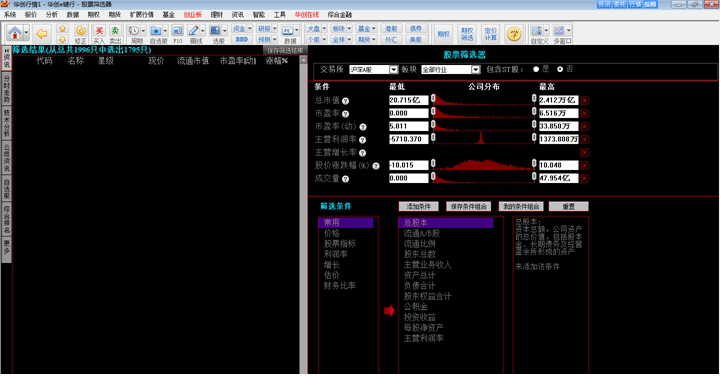Click the 总市值 minimum value field
Viewport: 721px width, 388px height.
click(x=408, y=100)
